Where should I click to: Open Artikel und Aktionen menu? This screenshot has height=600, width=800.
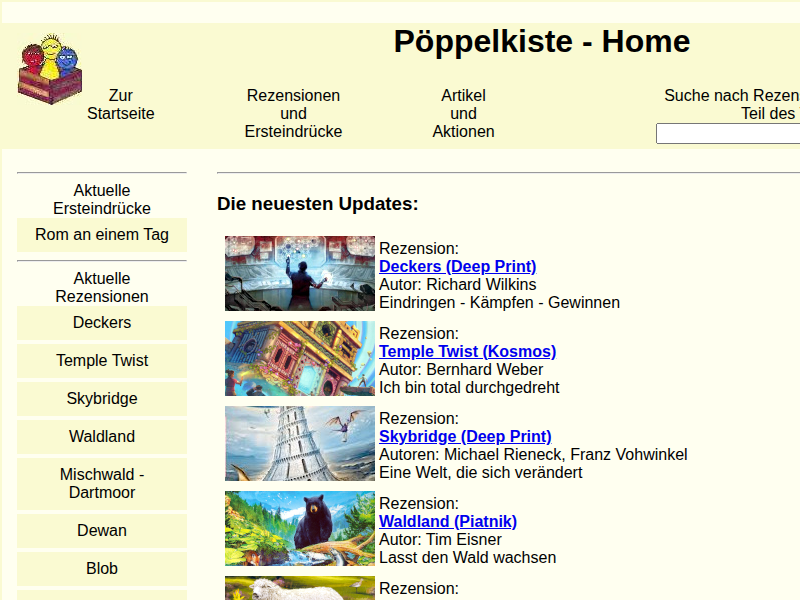pyautogui.click(x=463, y=113)
